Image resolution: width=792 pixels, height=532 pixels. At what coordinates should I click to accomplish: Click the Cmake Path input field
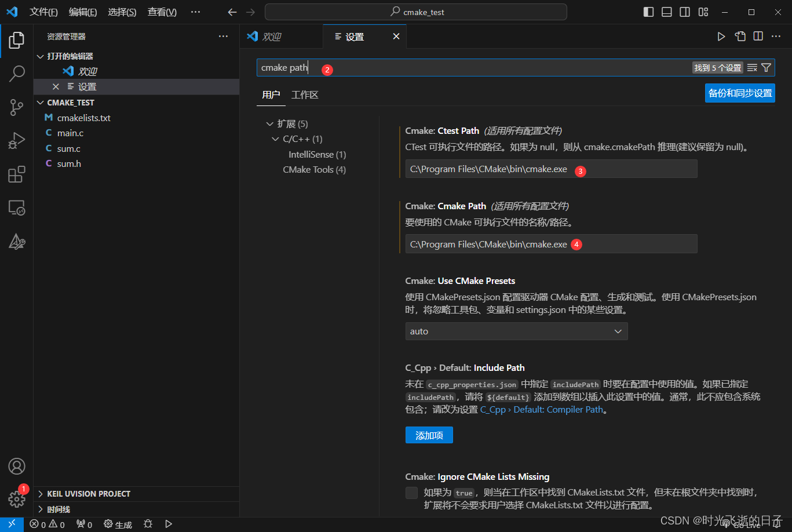[x=551, y=244]
